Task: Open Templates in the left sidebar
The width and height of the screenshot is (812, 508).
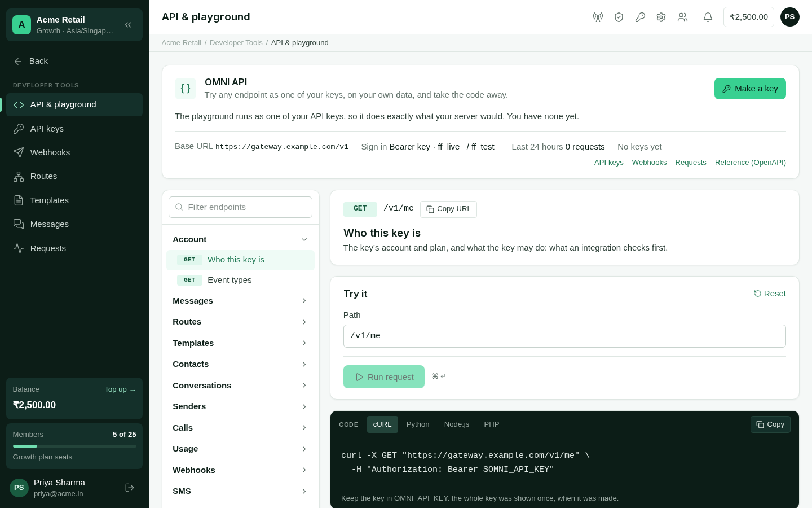Action: 74,200
